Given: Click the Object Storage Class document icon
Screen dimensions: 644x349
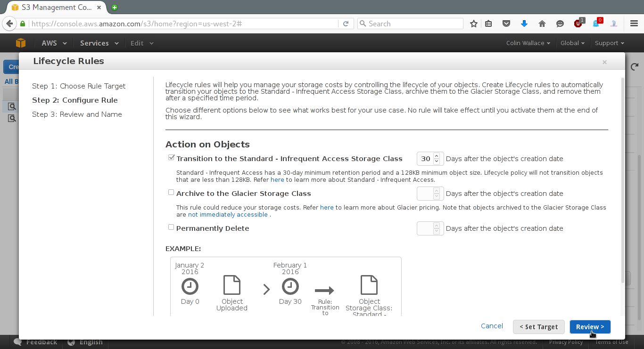Looking at the screenshot, I should pyautogui.click(x=369, y=285).
